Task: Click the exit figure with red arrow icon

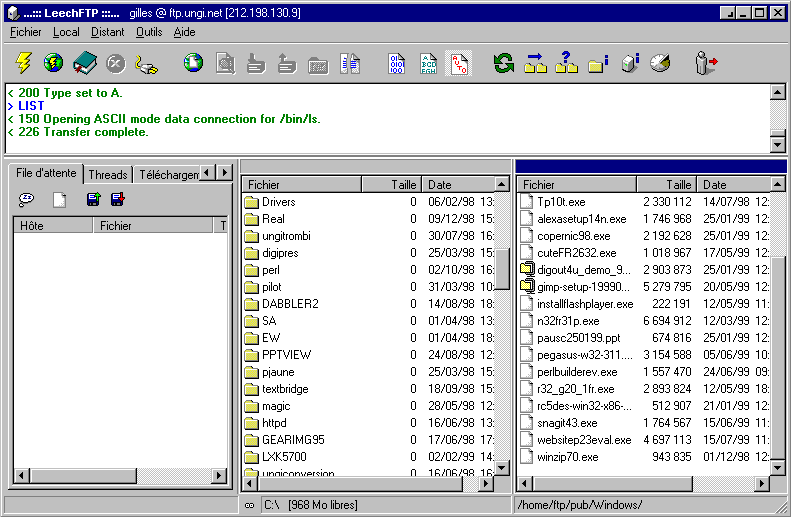Action: [x=706, y=64]
